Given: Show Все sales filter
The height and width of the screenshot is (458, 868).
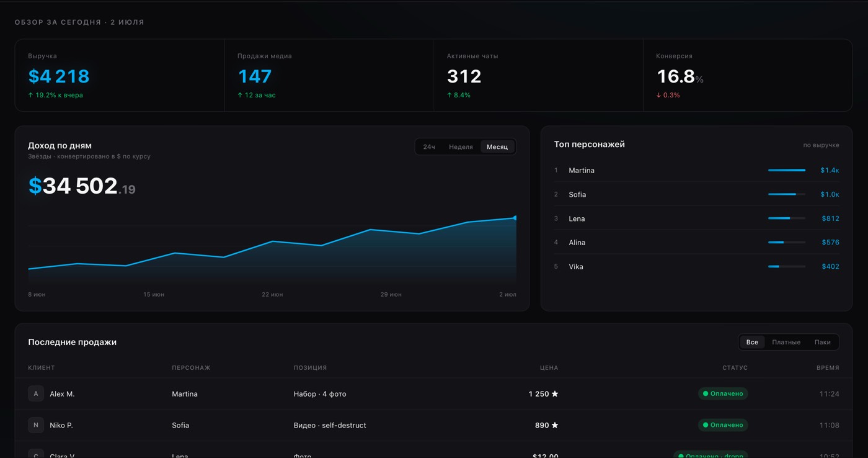Looking at the screenshot, I should (752, 342).
